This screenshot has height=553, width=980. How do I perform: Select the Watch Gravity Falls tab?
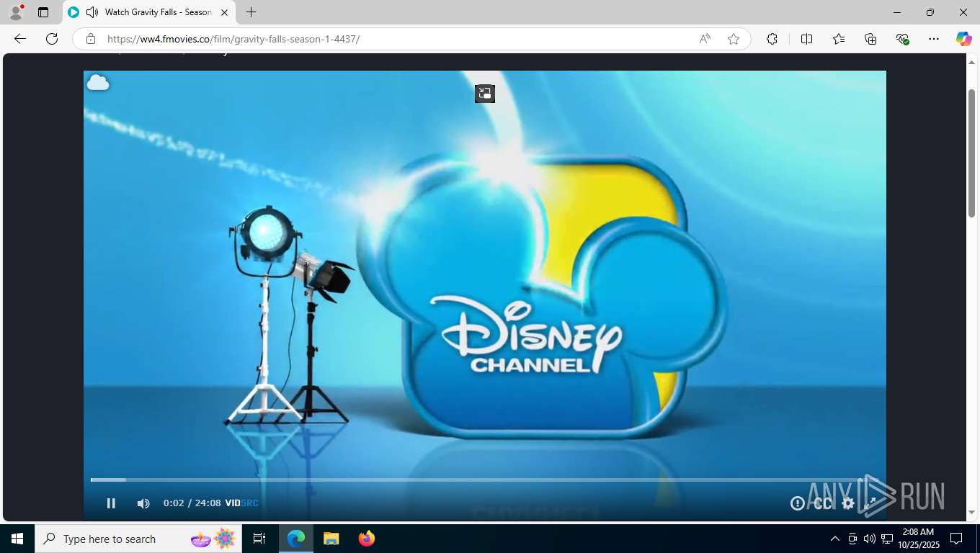(149, 12)
